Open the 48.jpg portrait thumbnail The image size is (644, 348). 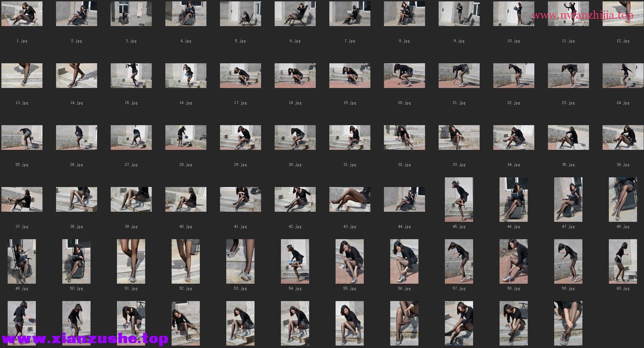tap(623, 200)
